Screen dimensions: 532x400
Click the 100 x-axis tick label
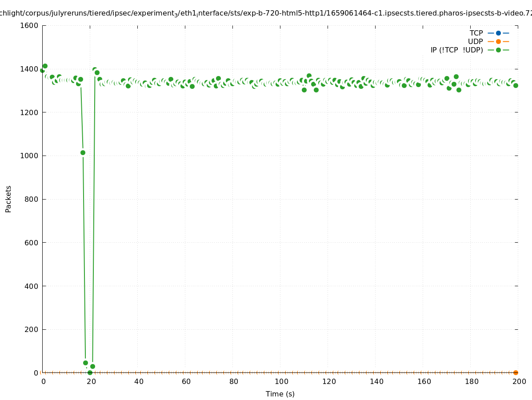[x=281, y=381]
